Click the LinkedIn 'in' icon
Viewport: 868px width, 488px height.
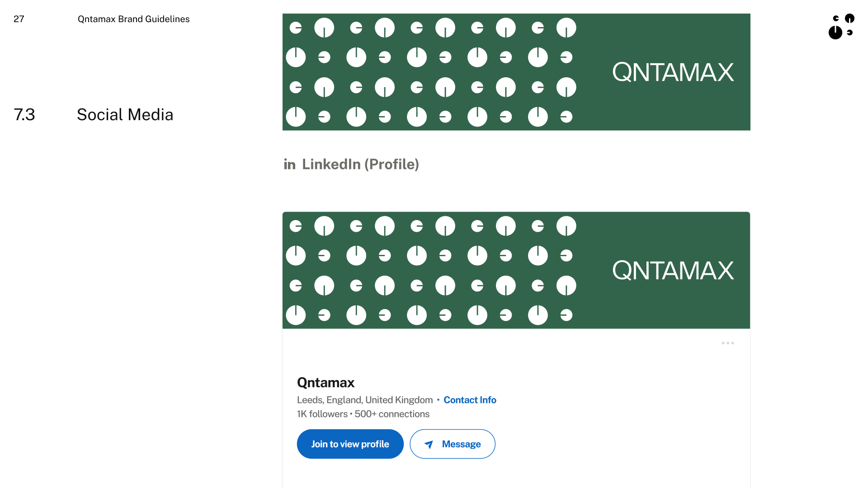(x=289, y=164)
